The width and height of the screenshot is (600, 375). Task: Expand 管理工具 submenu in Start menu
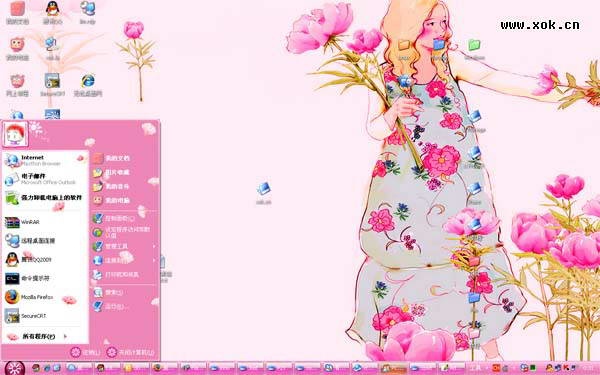[x=125, y=246]
